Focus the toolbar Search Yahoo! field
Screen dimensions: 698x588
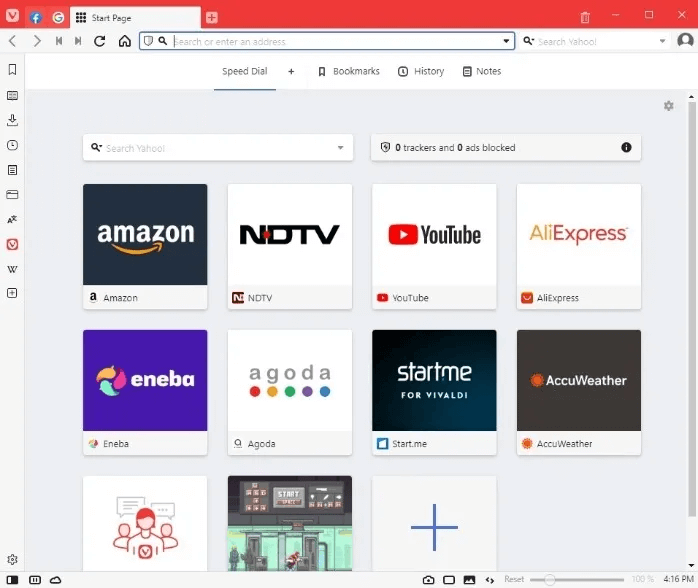(x=597, y=41)
